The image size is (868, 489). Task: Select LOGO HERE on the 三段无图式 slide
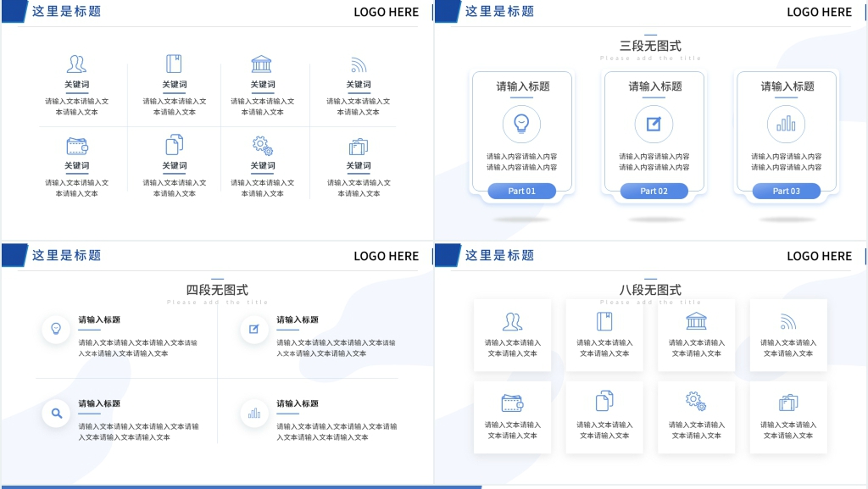coord(820,12)
